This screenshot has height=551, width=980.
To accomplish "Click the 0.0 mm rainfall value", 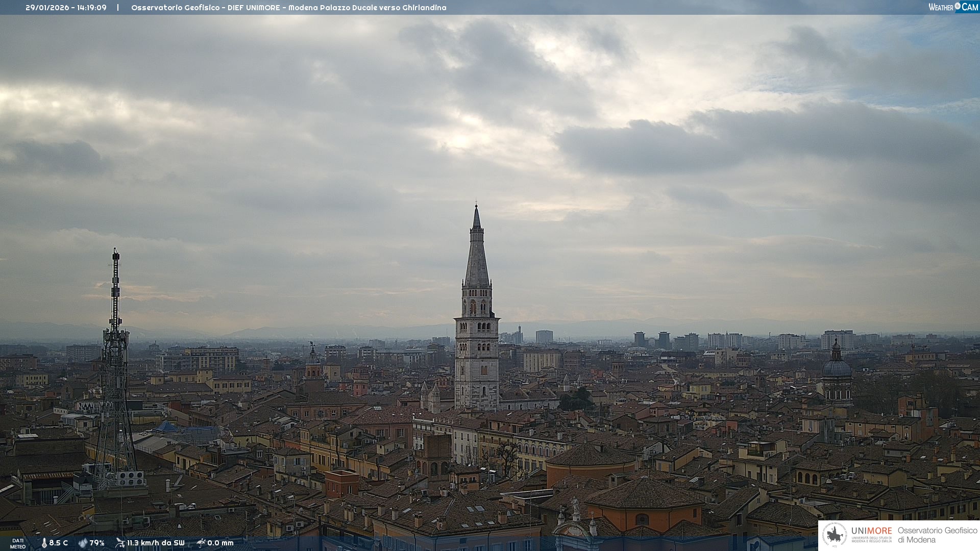I will tap(220, 543).
